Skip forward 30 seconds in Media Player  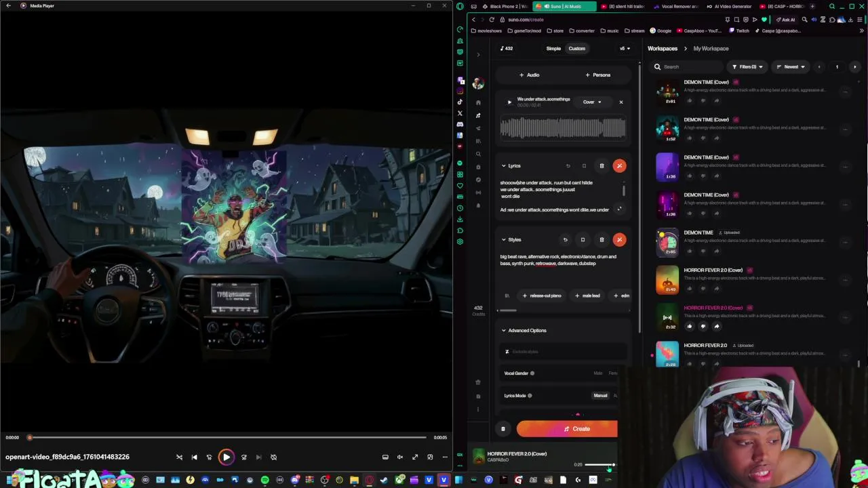click(244, 457)
